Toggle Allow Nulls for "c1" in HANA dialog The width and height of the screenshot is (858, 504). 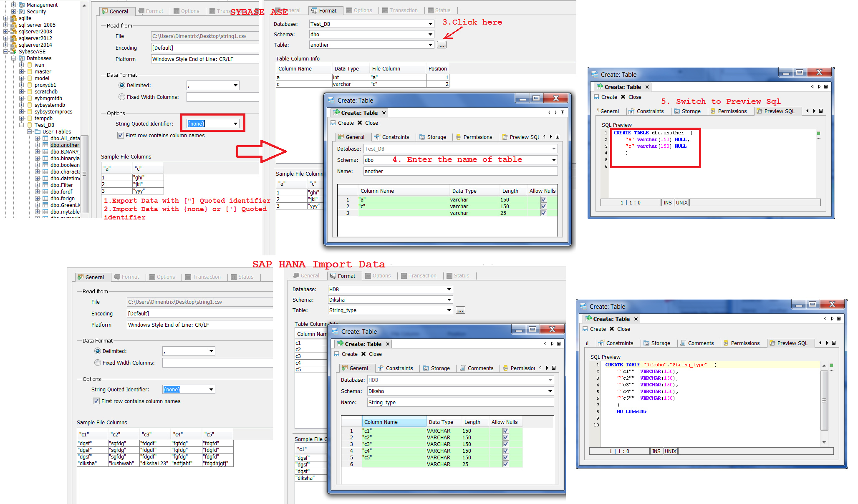[x=505, y=431]
